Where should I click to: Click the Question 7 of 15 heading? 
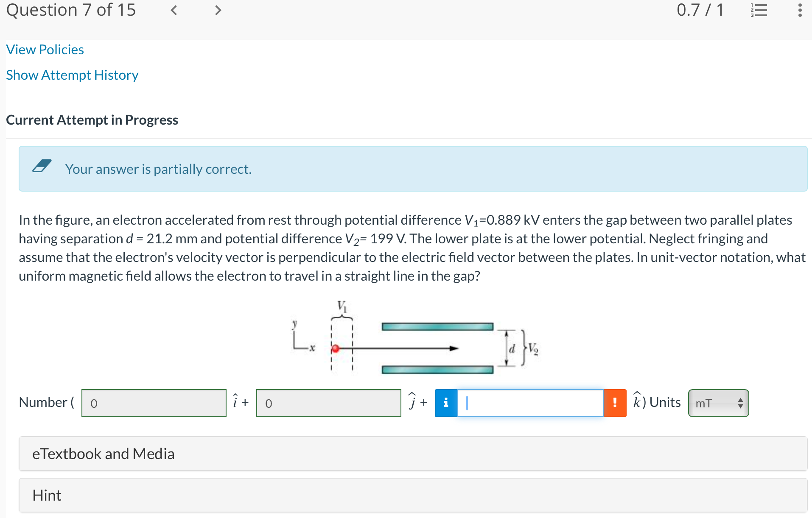[x=71, y=9]
